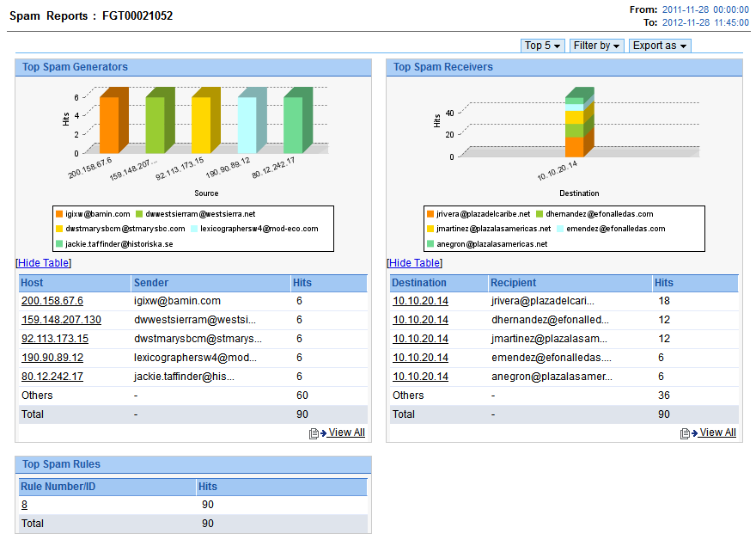View All spam receivers

click(717, 432)
